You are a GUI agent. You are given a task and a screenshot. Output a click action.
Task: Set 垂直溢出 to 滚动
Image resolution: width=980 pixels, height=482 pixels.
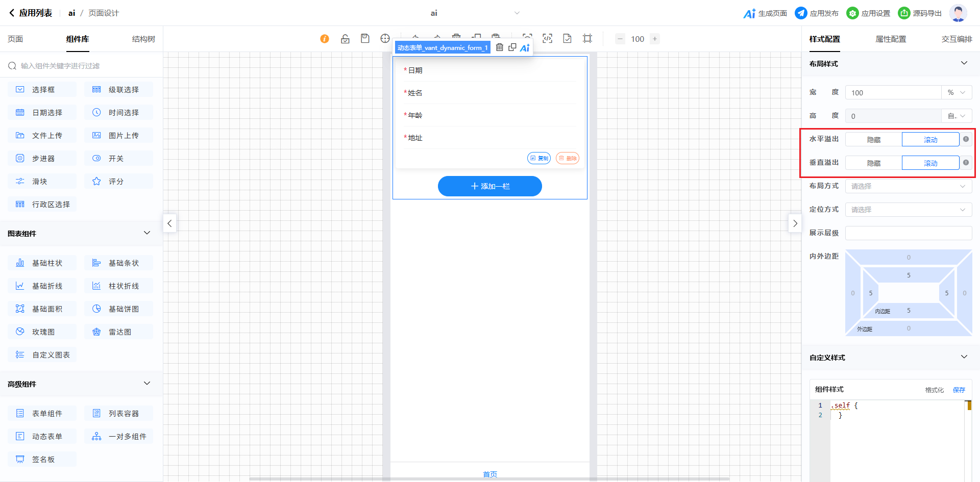tap(930, 163)
